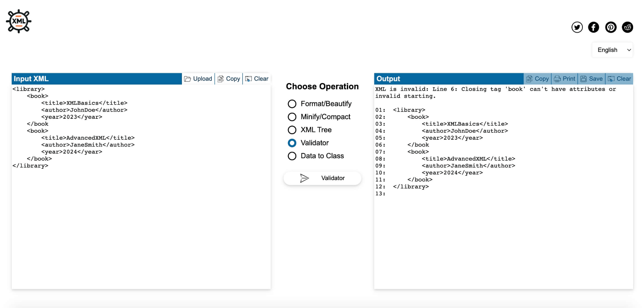This screenshot has width=644, height=308.
Task: Click the 'Choose Operation' heading
Action: pos(322,87)
